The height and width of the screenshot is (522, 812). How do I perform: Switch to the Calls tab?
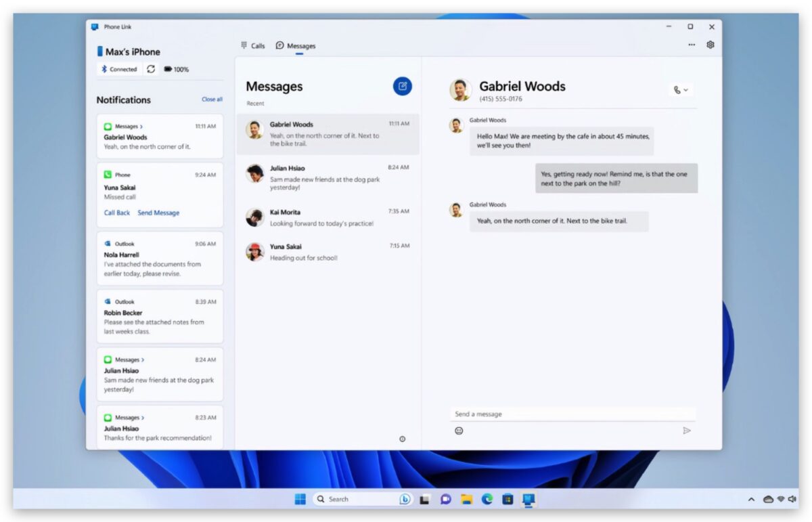(x=253, y=46)
